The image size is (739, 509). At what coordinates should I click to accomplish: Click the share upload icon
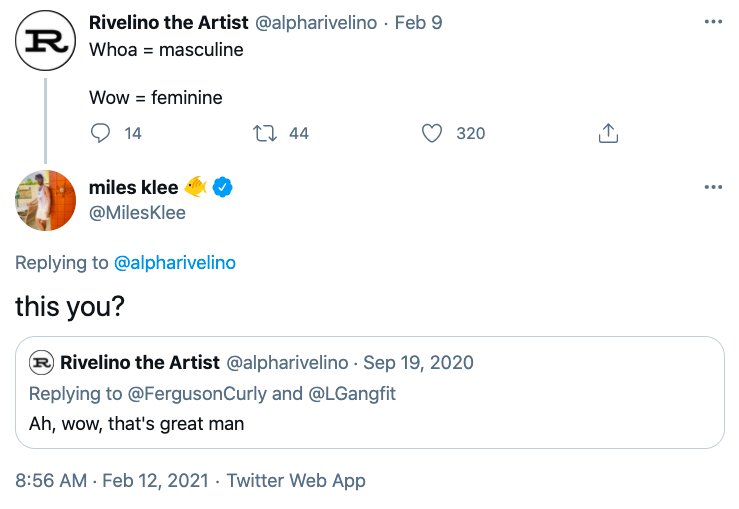tap(608, 133)
